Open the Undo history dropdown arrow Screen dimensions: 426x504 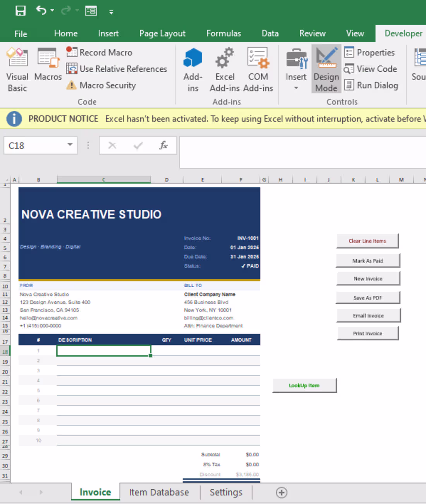[x=52, y=11]
